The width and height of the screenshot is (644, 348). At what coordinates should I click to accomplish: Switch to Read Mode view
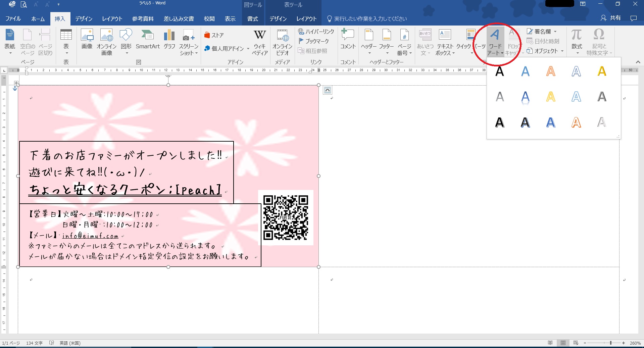click(550, 343)
